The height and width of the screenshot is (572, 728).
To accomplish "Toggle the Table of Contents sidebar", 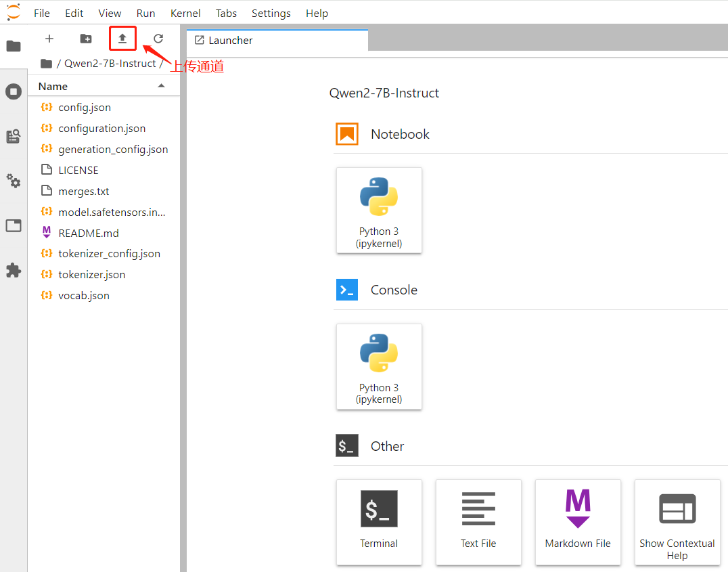I will (14, 136).
